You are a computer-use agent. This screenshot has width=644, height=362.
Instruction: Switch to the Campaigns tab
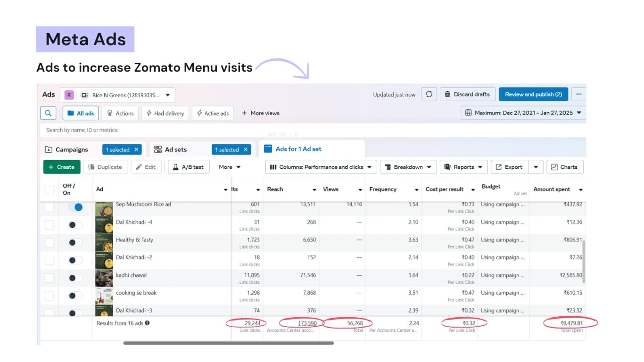(72, 149)
